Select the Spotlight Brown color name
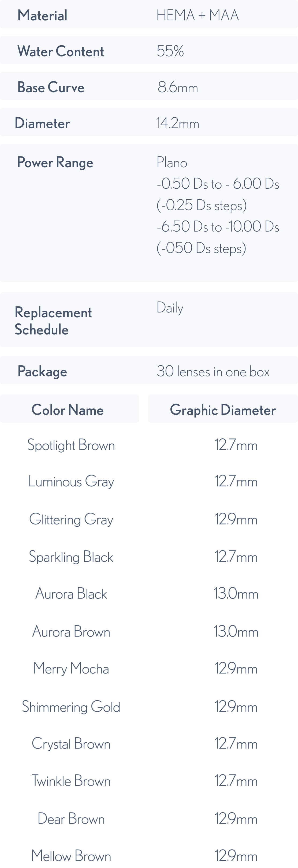The width and height of the screenshot is (298, 868). pos(71,445)
